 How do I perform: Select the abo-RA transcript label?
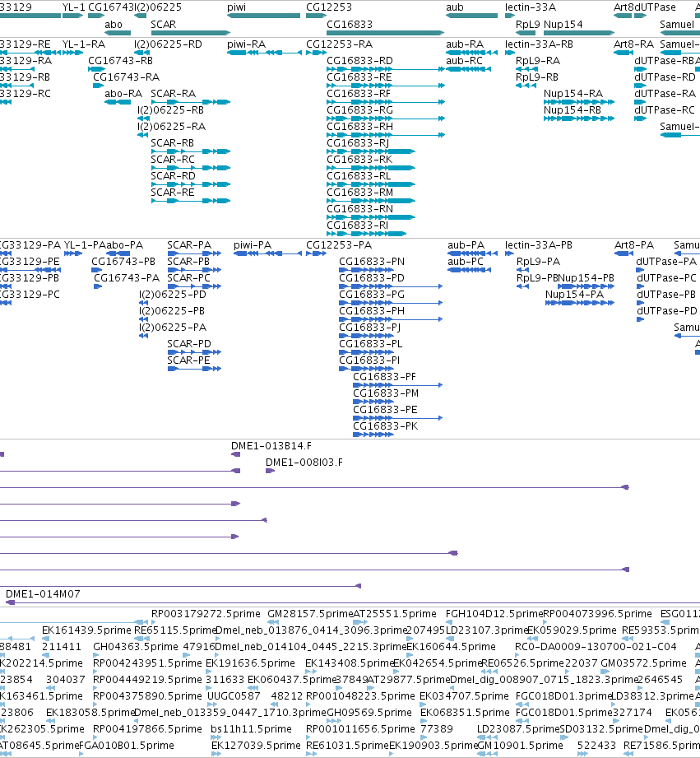(x=123, y=94)
